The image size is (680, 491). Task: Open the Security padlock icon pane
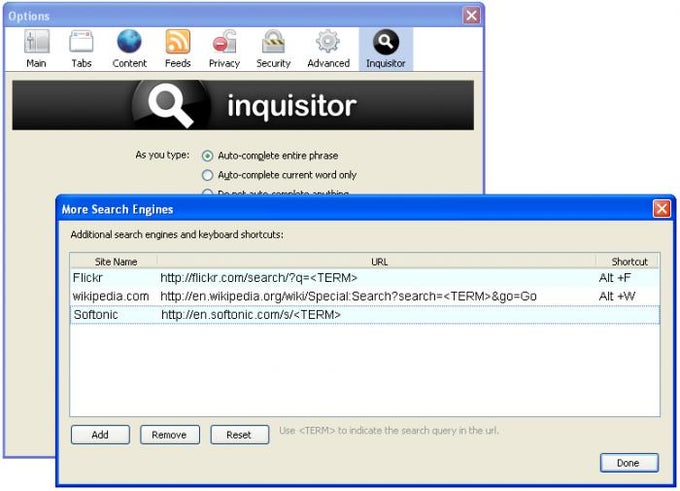click(x=273, y=49)
